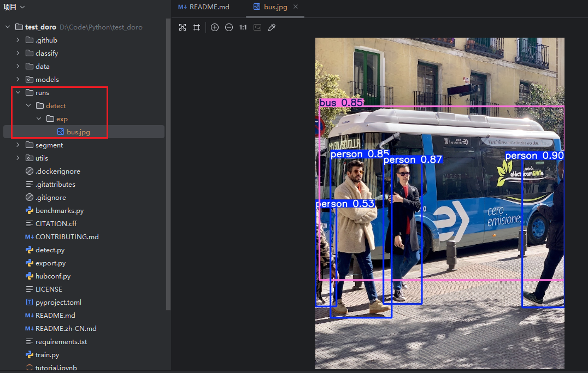This screenshot has height=373, width=588.
Task: Expand the segment folder arrow
Action: (x=17, y=145)
